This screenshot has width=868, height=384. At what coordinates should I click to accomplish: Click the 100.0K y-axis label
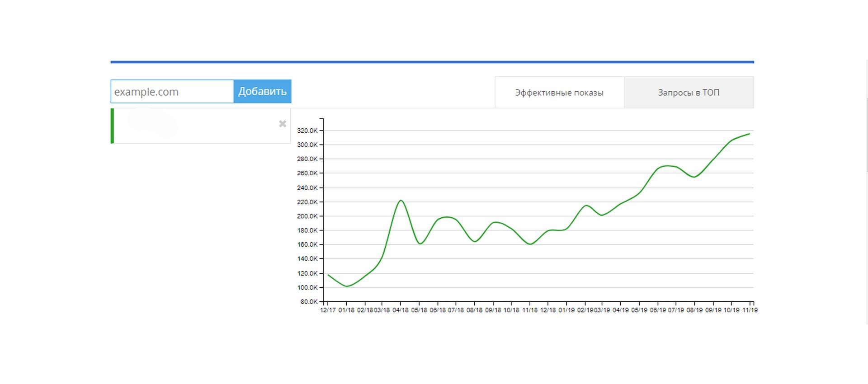click(307, 288)
